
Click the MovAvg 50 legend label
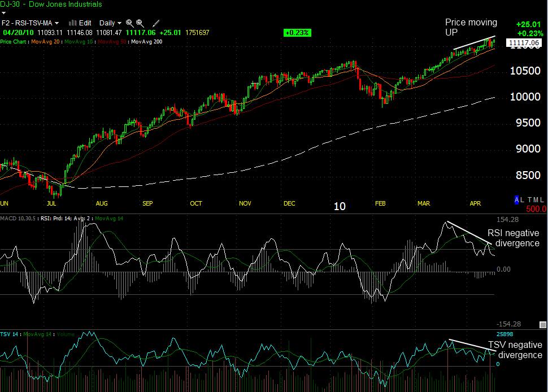point(112,42)
